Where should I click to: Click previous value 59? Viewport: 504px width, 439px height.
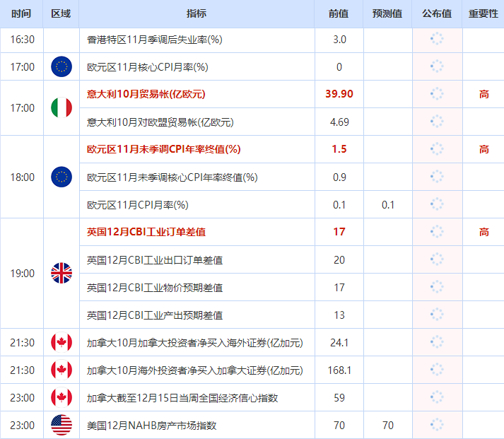[339, 398]
